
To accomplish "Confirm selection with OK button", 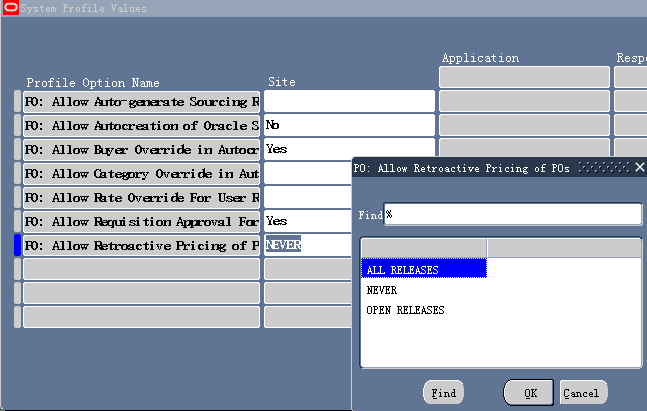I will click(529, 392).
